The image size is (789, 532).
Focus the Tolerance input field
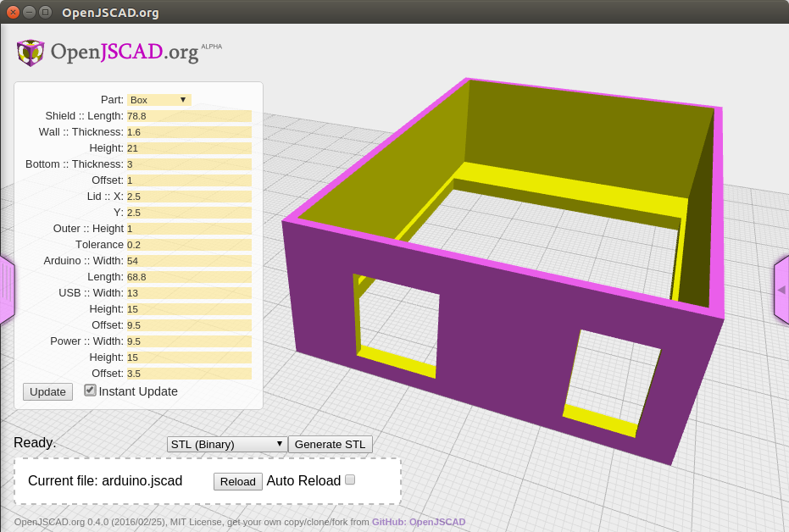pyautogui.click(x=189, y=245)
